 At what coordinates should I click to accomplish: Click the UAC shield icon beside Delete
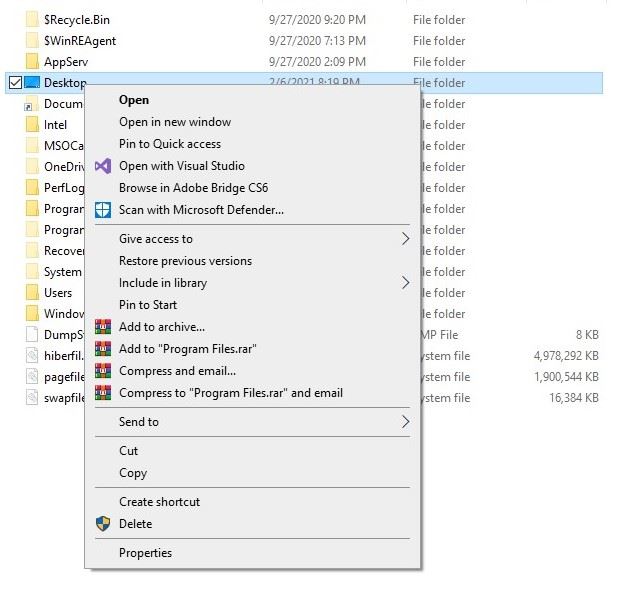(x=103, y=524)
